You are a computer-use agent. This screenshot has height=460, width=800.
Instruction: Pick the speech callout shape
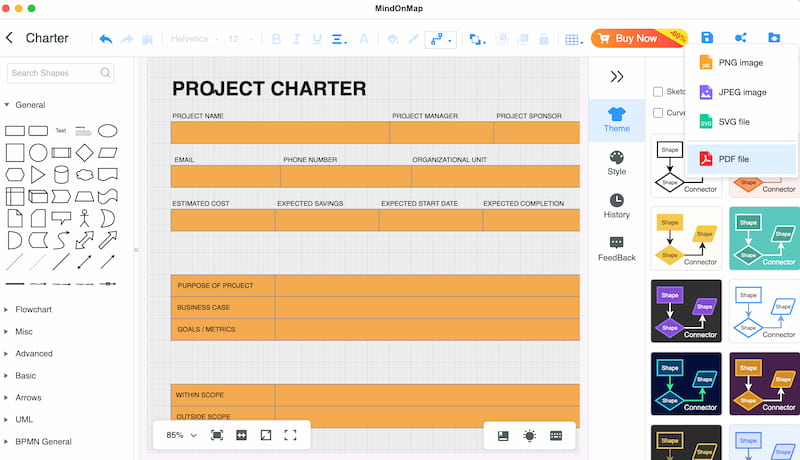[x=61, y=218]
